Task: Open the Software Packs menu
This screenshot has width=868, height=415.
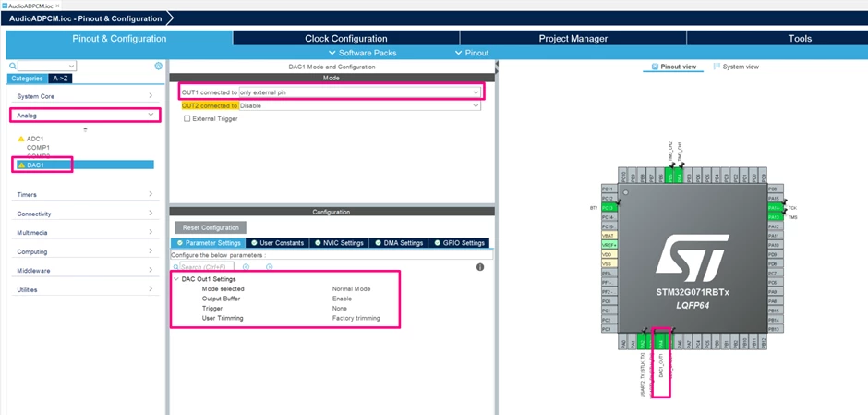Action: tap(362, 54)
